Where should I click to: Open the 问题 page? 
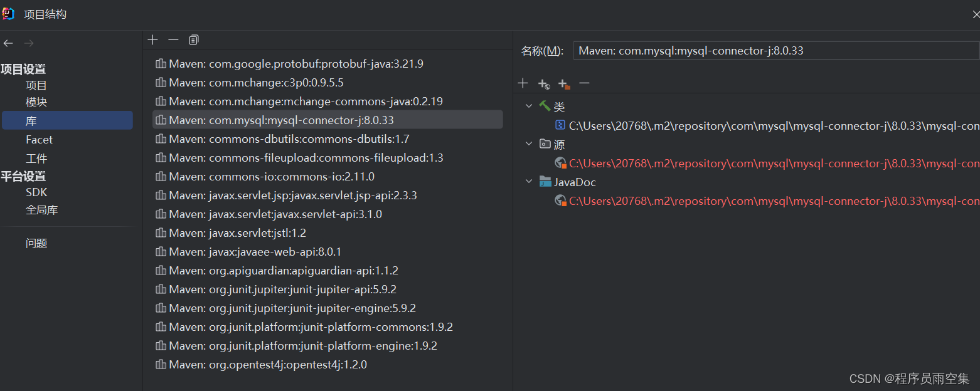(x=36, y=243)
